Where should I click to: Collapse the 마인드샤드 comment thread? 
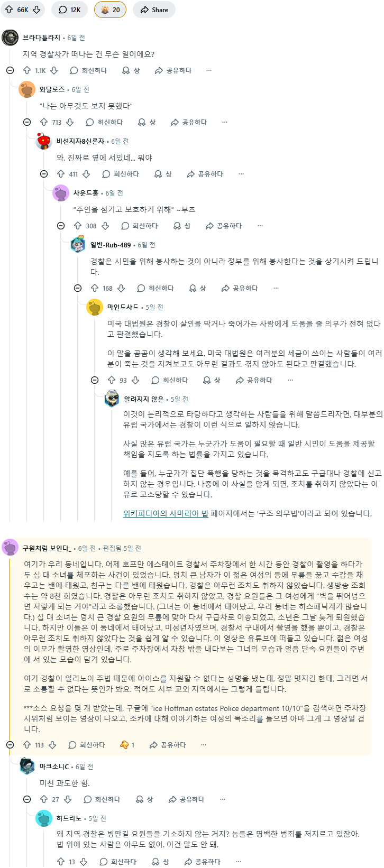pyautogui.click(x=95, y=380)
